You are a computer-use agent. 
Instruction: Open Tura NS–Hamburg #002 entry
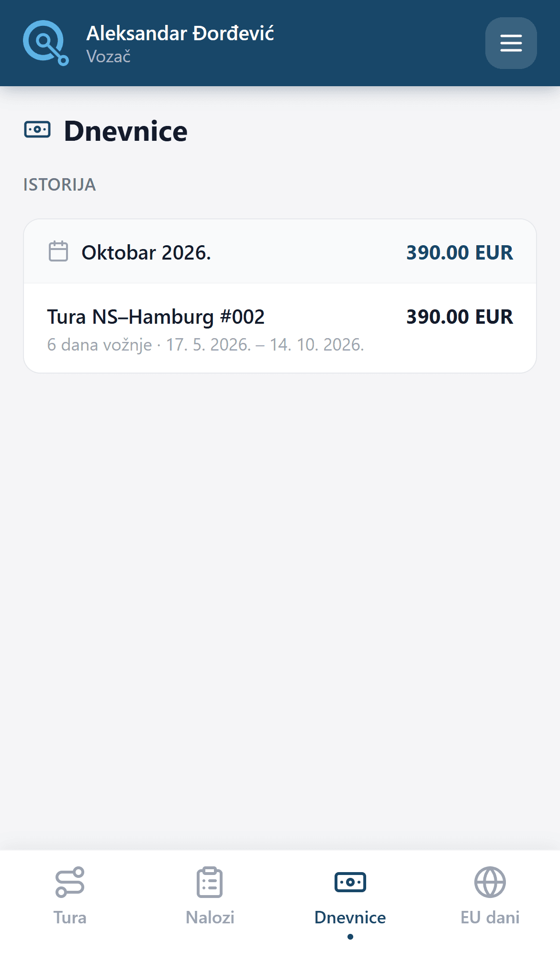pyautogui.click(x=280, y=329)
